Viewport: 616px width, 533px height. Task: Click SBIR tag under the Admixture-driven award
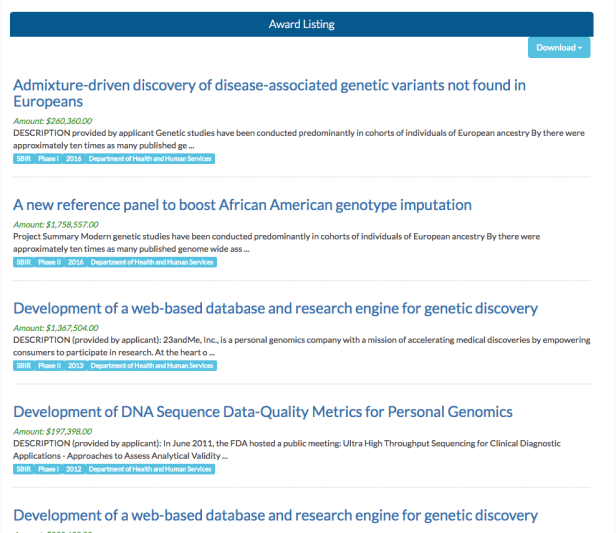point(23,158)
